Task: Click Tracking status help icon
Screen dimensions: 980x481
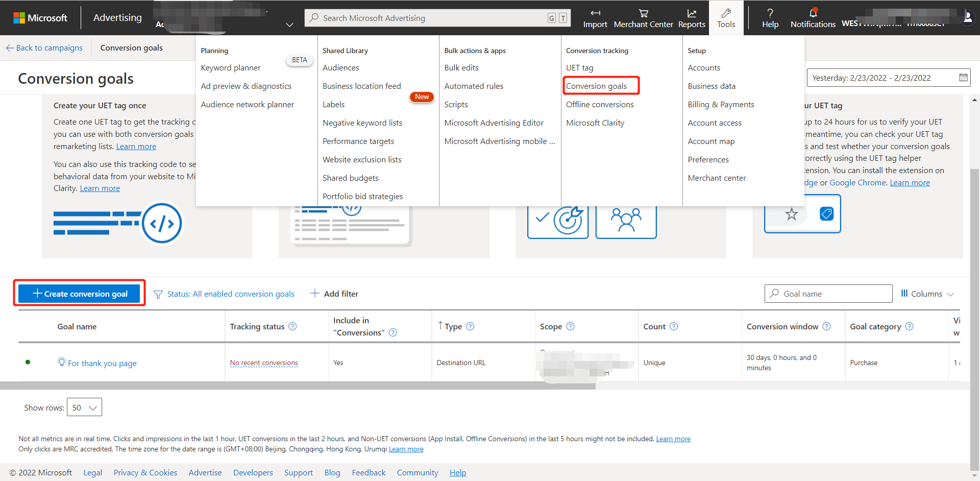Action: pyautogui.click(x=292, y=326)
